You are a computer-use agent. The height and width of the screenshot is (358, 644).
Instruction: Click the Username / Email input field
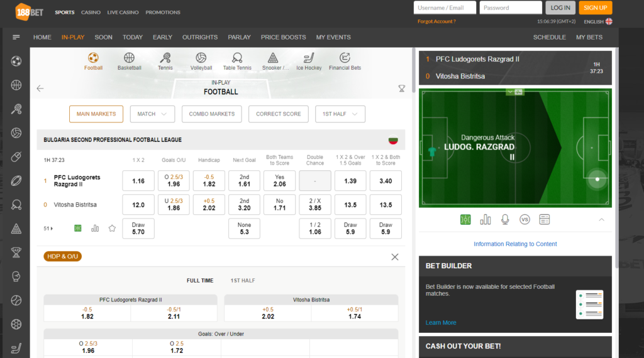tap(445, 8)
